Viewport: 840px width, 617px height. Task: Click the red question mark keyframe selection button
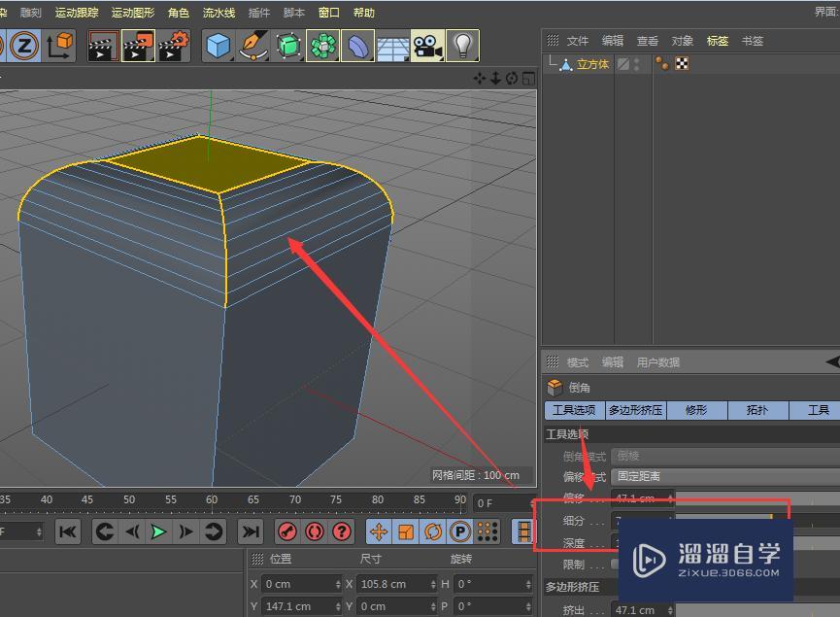tap(342, 531)
